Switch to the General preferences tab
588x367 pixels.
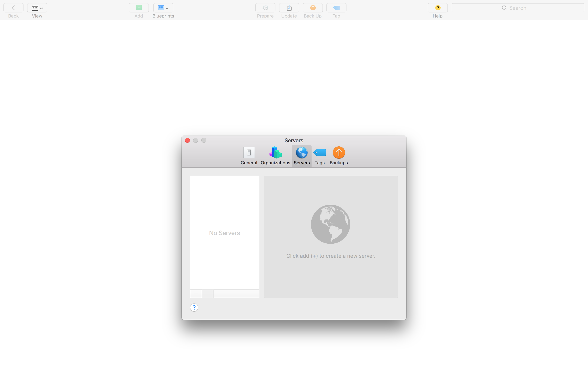point(249,156)
